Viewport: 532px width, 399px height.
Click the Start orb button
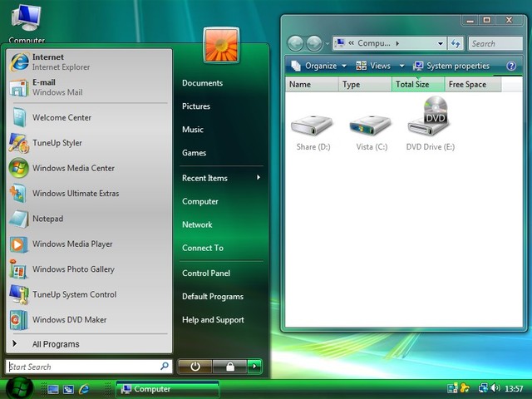tap(20, 389)
